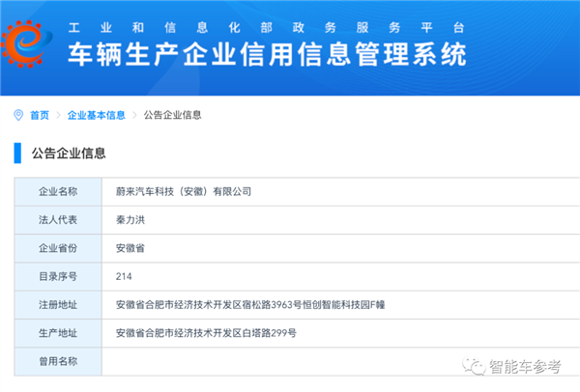
Task: Select the 生产地址 label cell
Action: click(58, 333)
